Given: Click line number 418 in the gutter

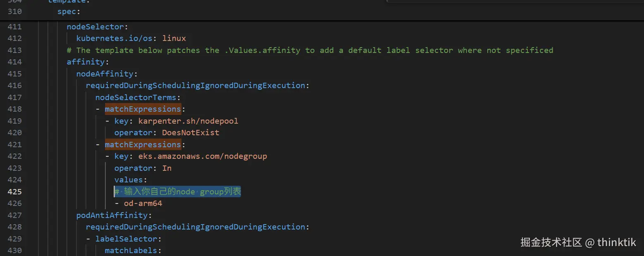Looking at the screenshot, I should pyautogui.click(x=14, y=109).
